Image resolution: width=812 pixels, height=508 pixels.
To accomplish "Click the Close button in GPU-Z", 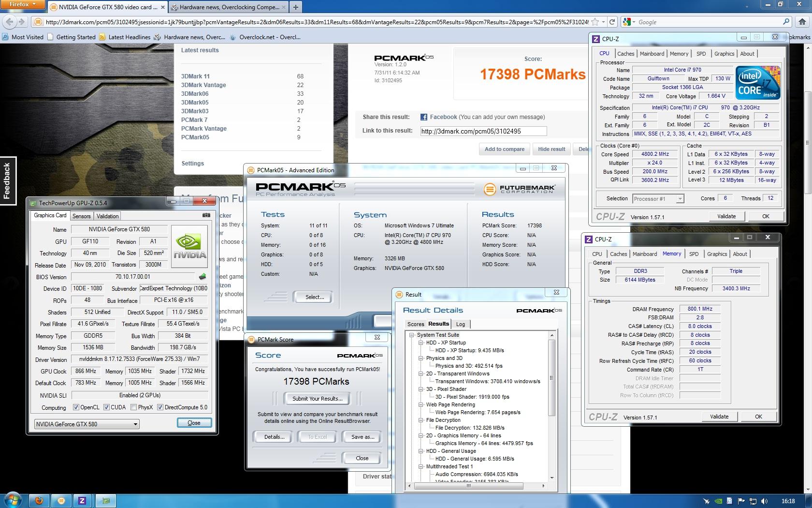I will point(194,423).
